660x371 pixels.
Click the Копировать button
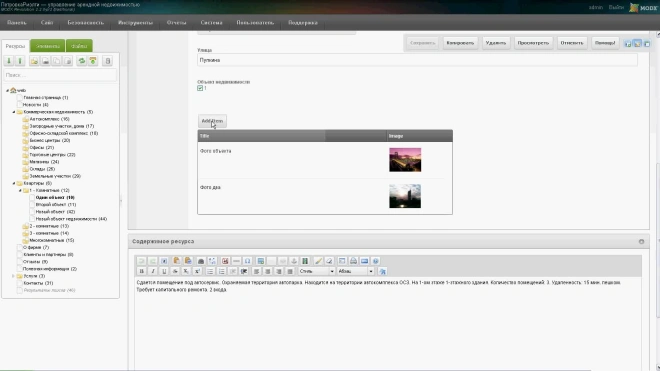click(460, 43)
